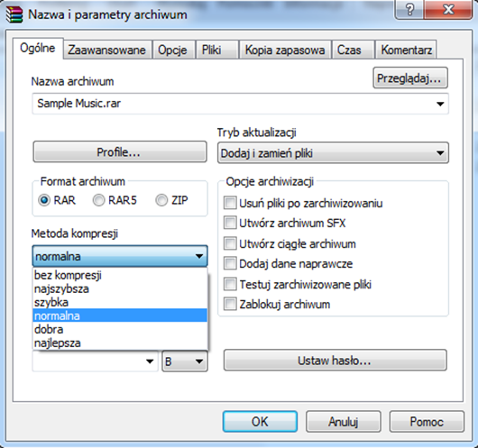
Task: Click the question mark help icon
Action: [409, 10]
